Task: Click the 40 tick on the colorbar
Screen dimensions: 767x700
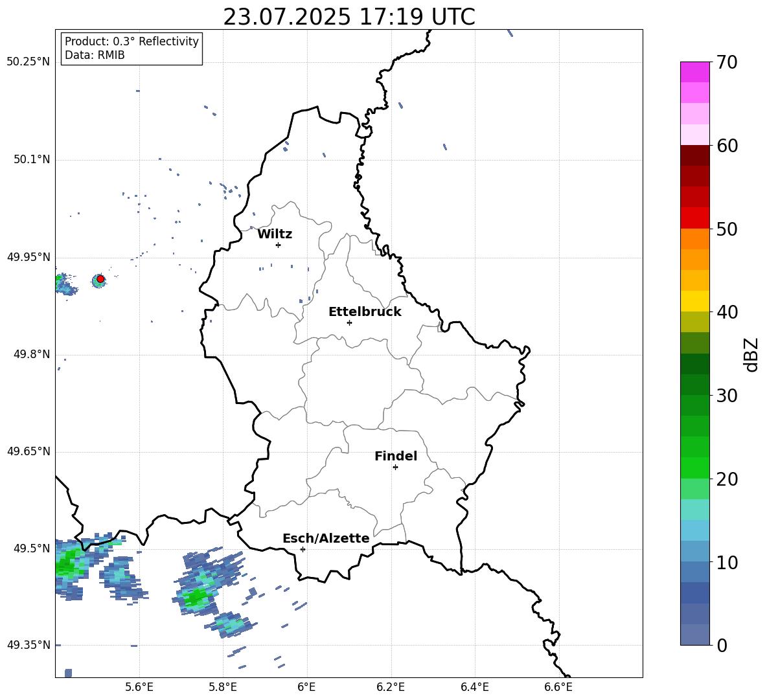Action: 727,312
